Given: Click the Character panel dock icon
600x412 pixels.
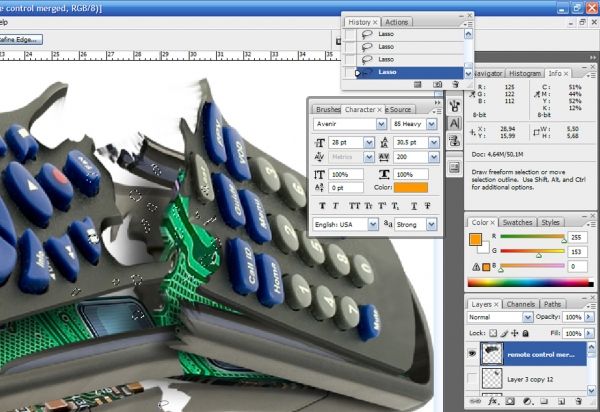Looking at the screenshot, I should (x=455, y=124).
